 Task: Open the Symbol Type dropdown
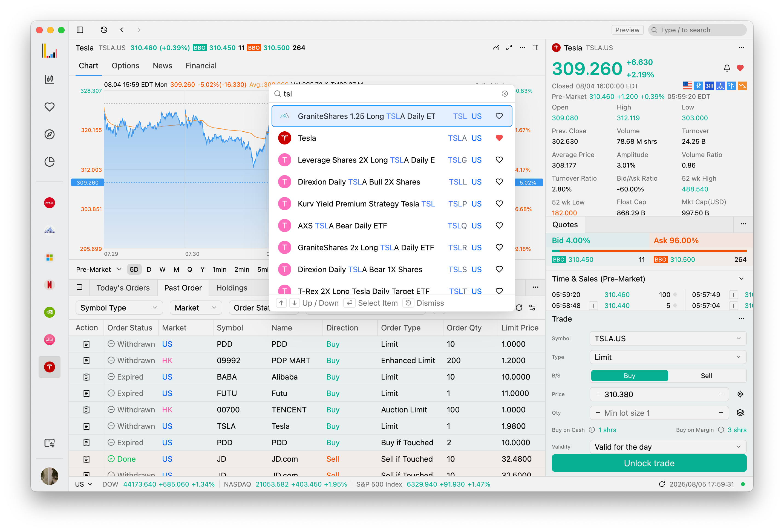119,308
